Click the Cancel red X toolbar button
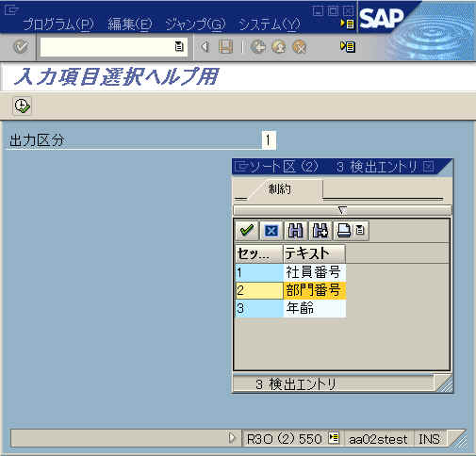This screenshot has width=476, height=456. (300, 47)
